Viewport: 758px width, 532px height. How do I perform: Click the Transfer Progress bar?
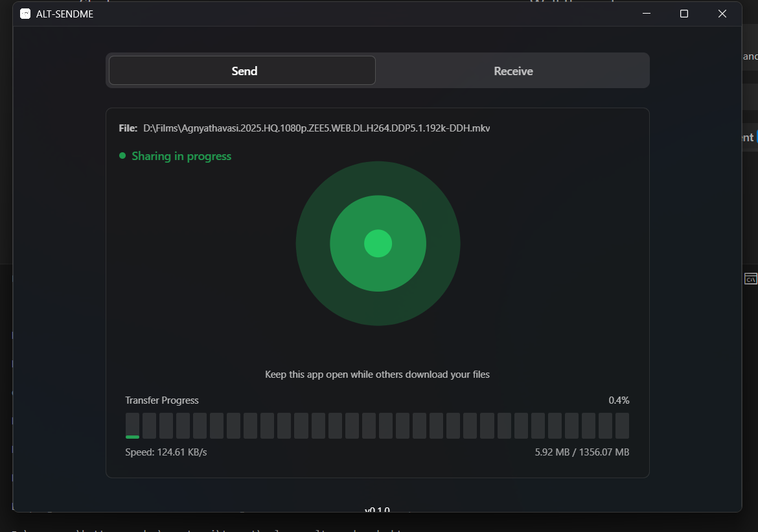tap(378, 424)
